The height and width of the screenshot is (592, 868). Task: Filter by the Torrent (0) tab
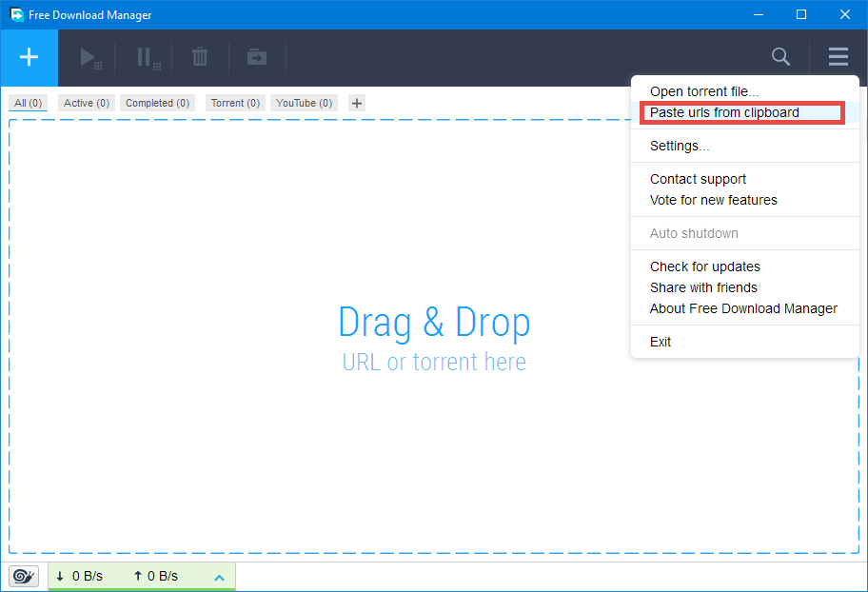tap(235, 103)
